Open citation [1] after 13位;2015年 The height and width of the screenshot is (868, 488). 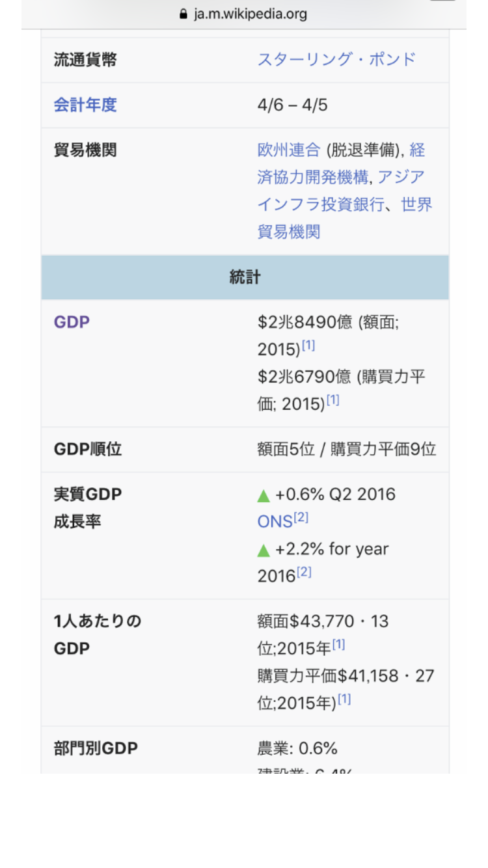pyautogui.click(x=339, y=645)
